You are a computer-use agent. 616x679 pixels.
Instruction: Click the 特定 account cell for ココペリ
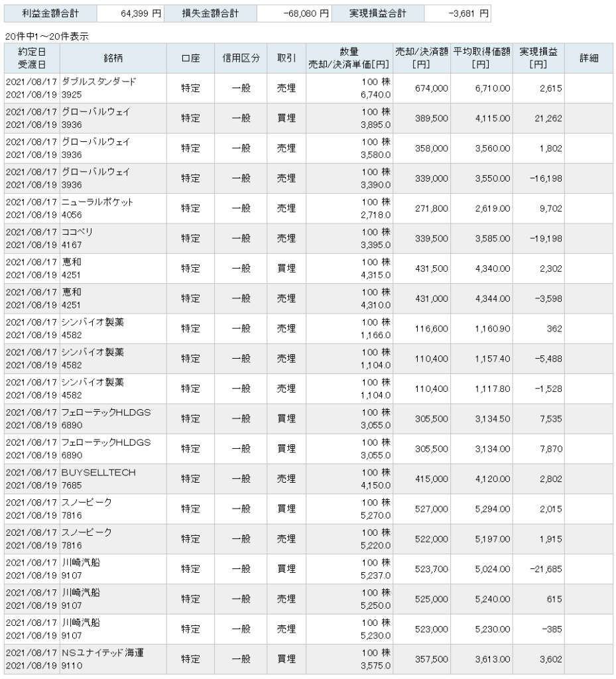click(190, 239)
